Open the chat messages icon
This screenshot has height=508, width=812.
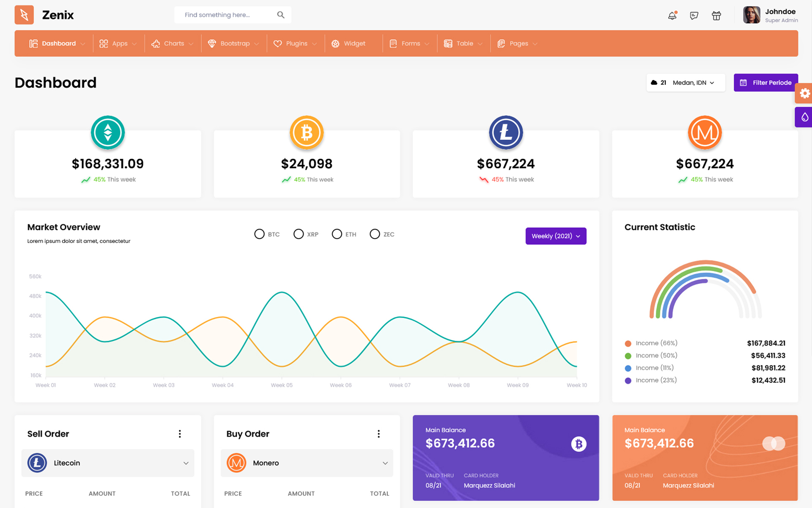[694, 16]
